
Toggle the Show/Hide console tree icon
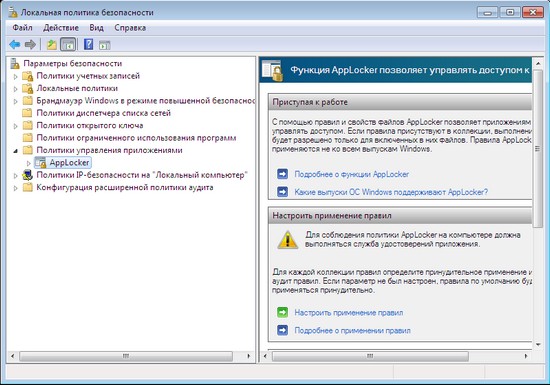(x=68, y=45)
